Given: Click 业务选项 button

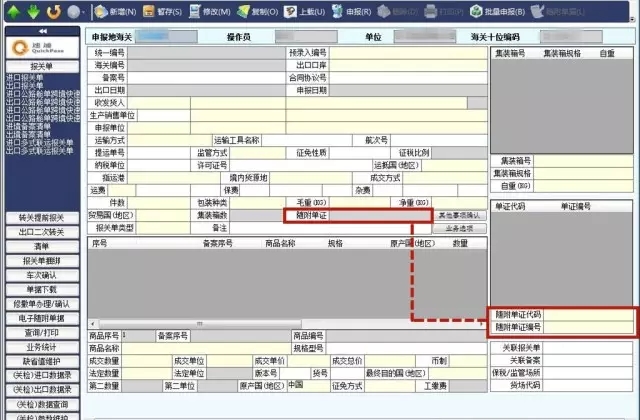Looking at the screenshot, I should coord(460,228).
